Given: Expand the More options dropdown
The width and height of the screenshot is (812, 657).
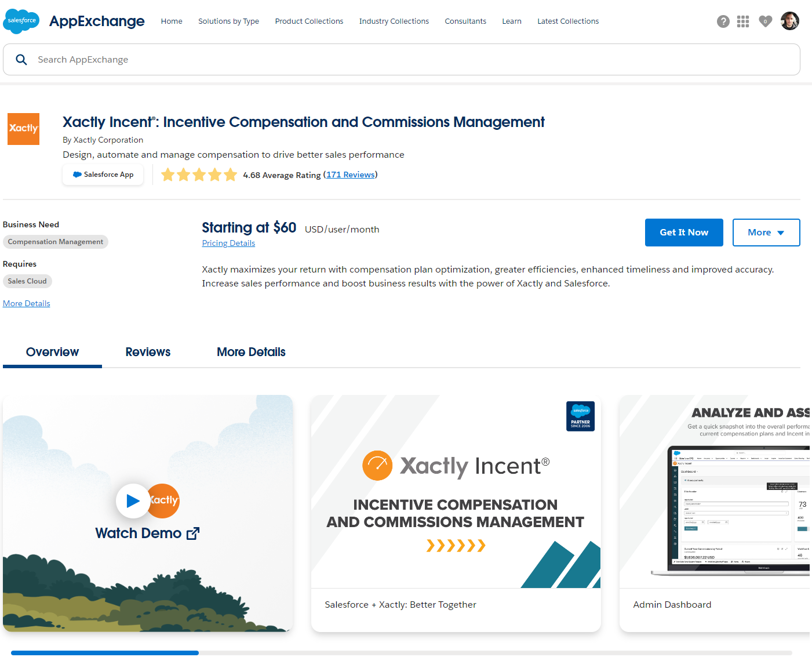Looking at the screenshot, I should [x=766, y=233].
